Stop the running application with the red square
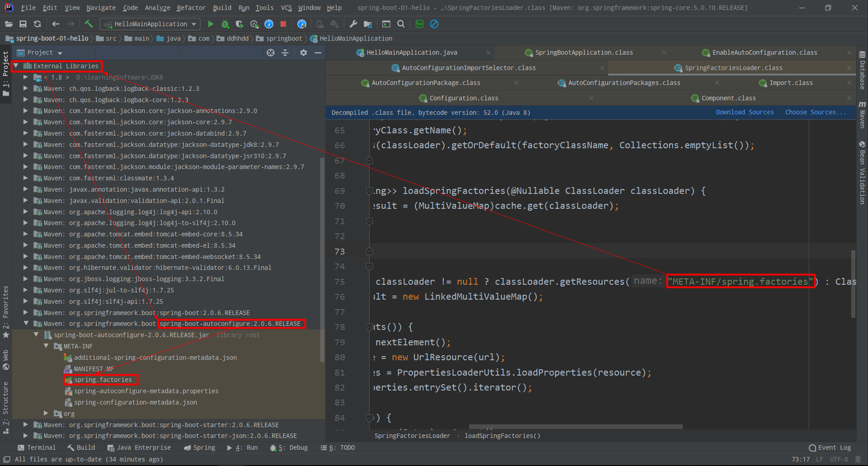The height and width of the screenshot is (466, 868). point(283,24)
